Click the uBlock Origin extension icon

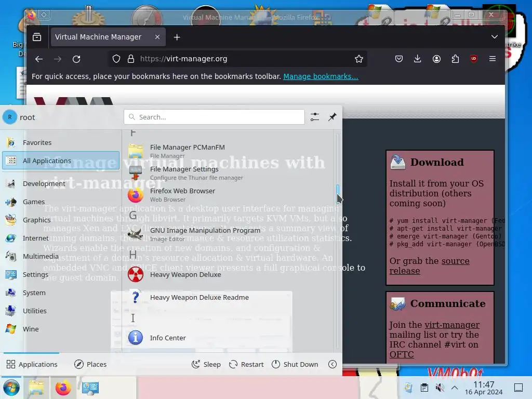[x=474, y=59]
